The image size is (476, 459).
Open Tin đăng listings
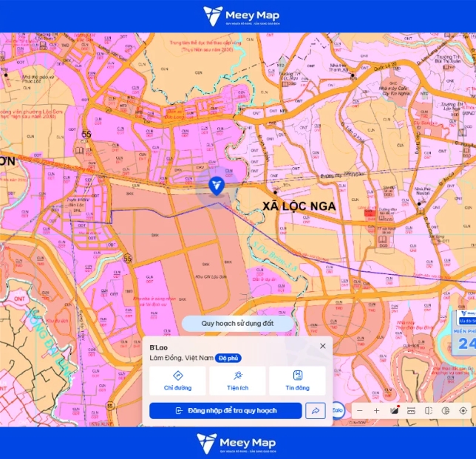297,381
